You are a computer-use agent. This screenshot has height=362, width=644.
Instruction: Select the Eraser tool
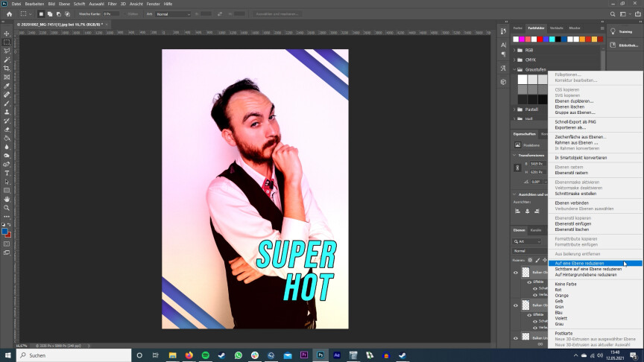click(7, 130)
